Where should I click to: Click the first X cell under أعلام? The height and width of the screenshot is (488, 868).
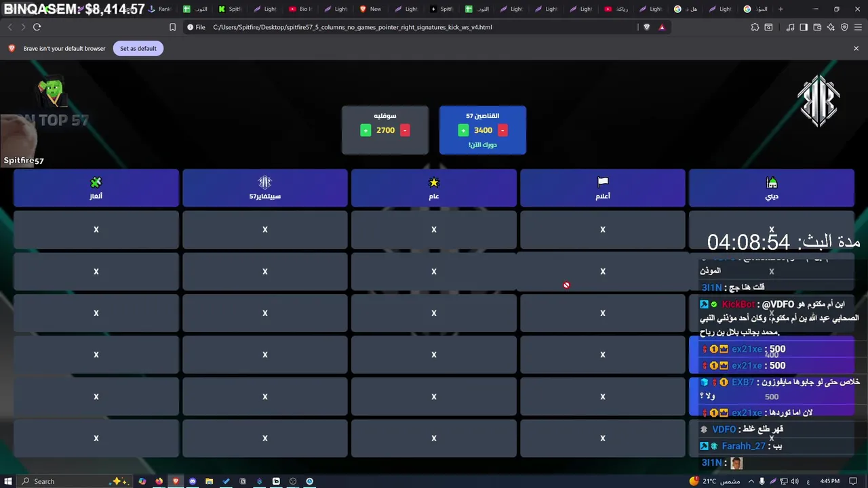click(603, 230)
